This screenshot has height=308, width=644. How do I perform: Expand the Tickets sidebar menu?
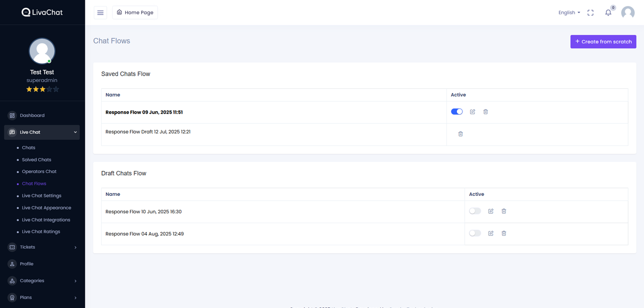point(42,247)
